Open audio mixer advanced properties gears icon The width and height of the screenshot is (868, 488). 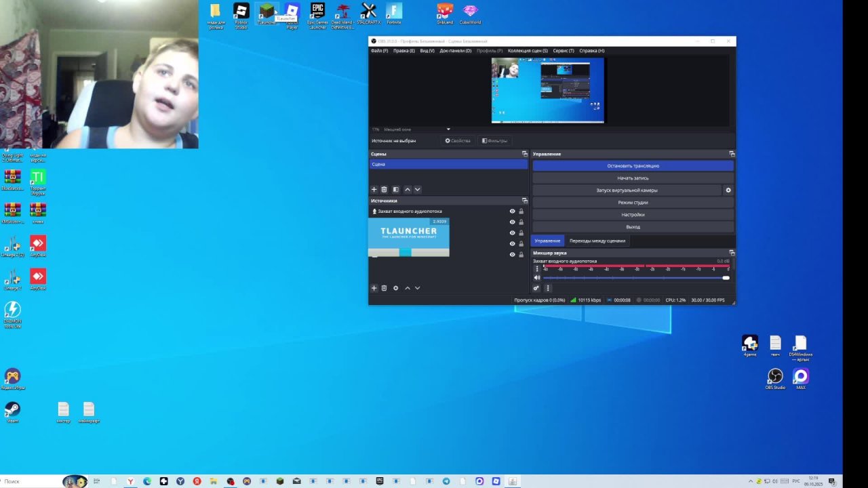point(536,288)
